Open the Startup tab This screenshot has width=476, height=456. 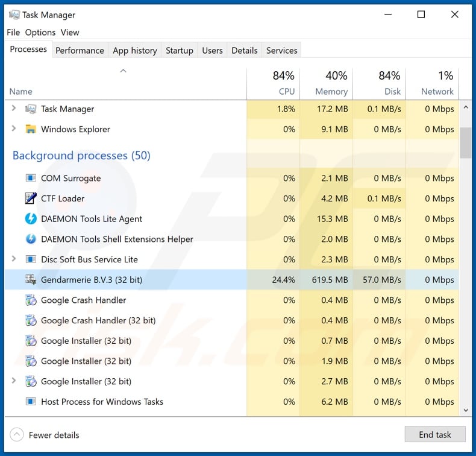point(180,51)
